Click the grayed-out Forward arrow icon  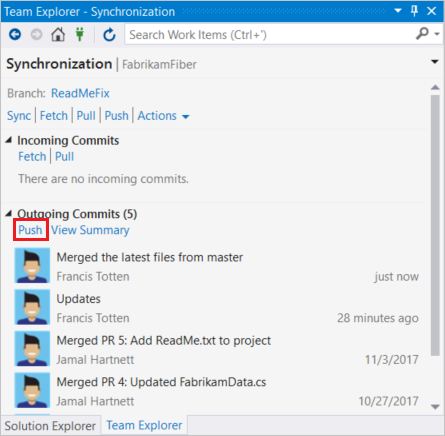37,34
